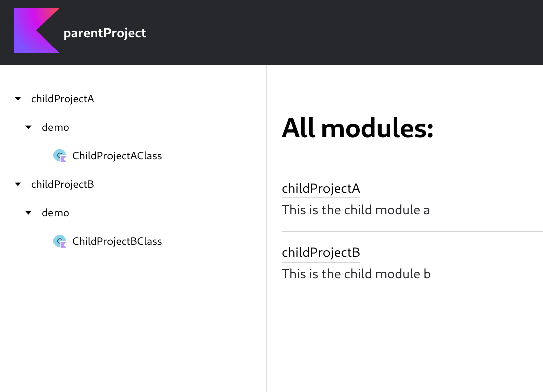Click the class icon beside ChildProjectBClass

click(60, 241)
